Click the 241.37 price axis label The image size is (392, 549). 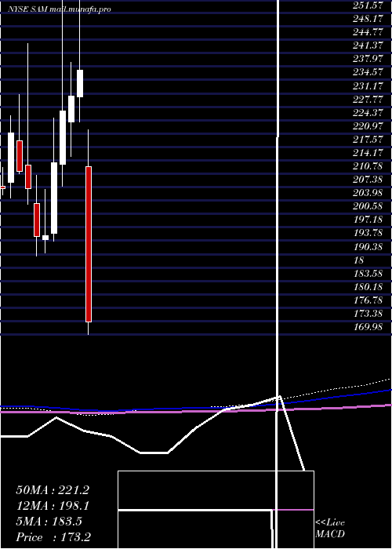[x=368, y=45]
